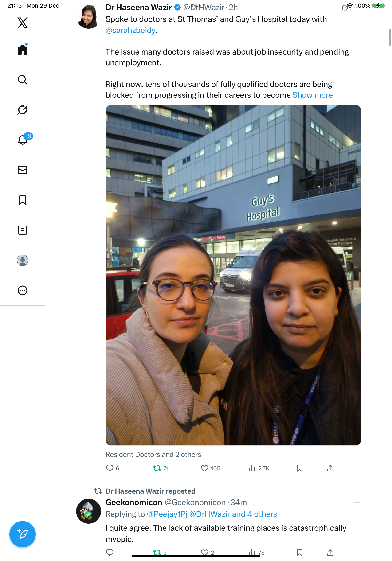Image resolution: width=392 pixels, height=561 pixels.
Task: Open the Guy's Hospital selfie photo
Action: (x=233, y=275)
